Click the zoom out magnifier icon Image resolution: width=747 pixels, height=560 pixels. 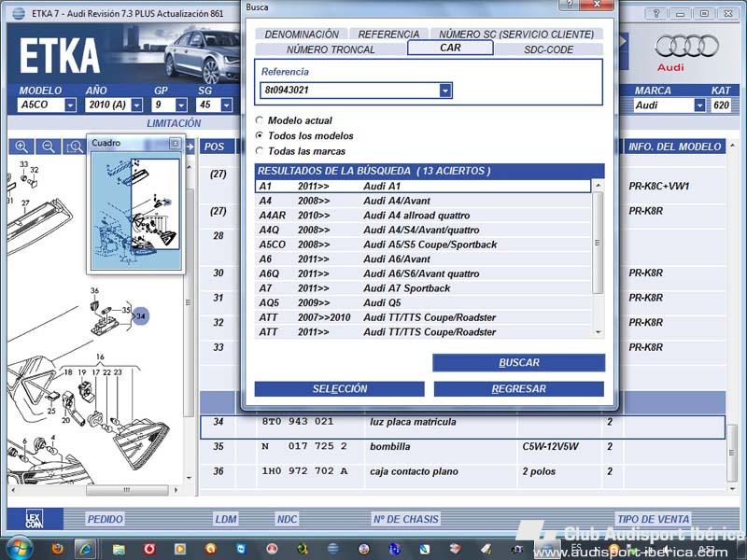click(49, 147)
